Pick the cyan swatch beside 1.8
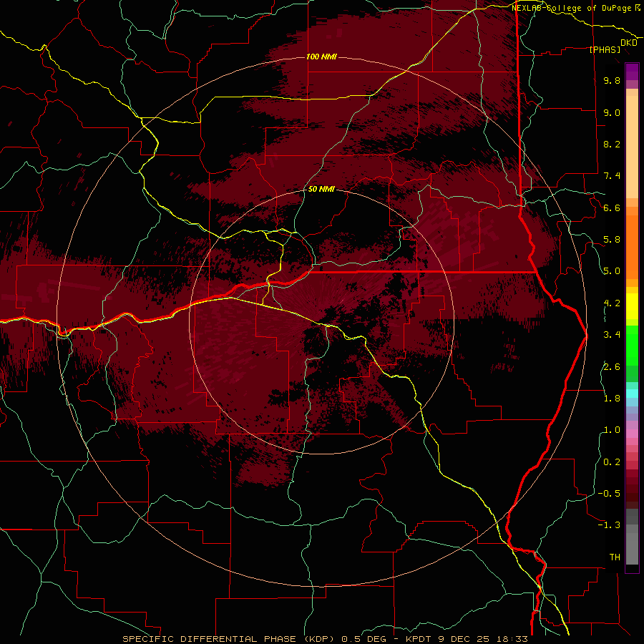 632,394
